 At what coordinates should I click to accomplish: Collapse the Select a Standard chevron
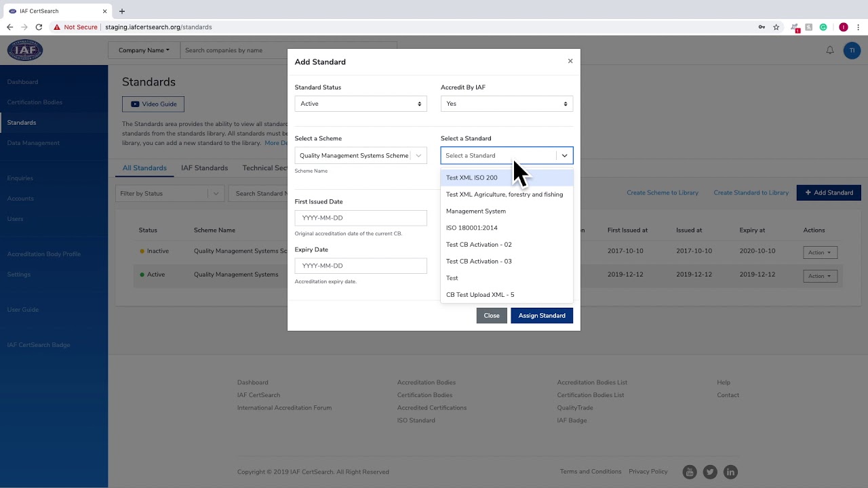click(564, 155)
